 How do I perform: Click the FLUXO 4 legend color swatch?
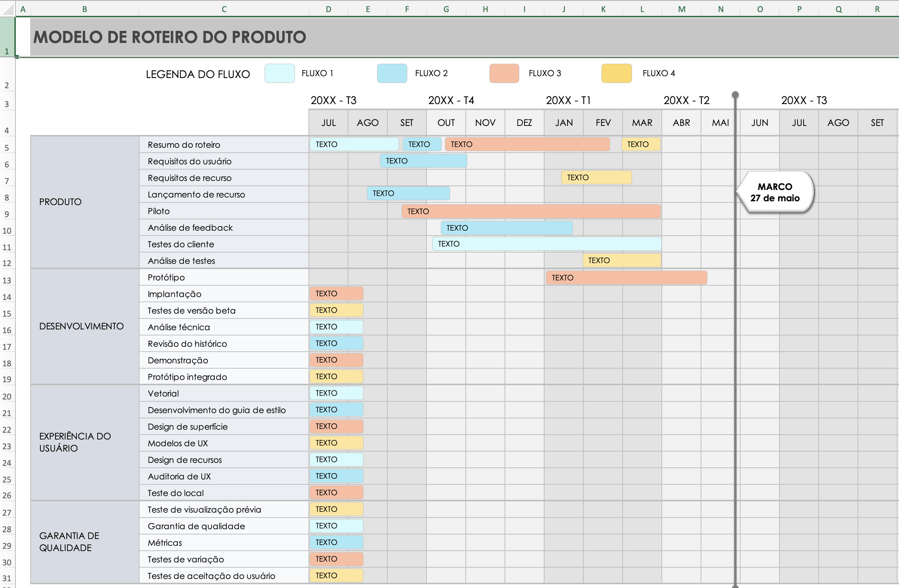pyautogui.click(x=617, y=73)
